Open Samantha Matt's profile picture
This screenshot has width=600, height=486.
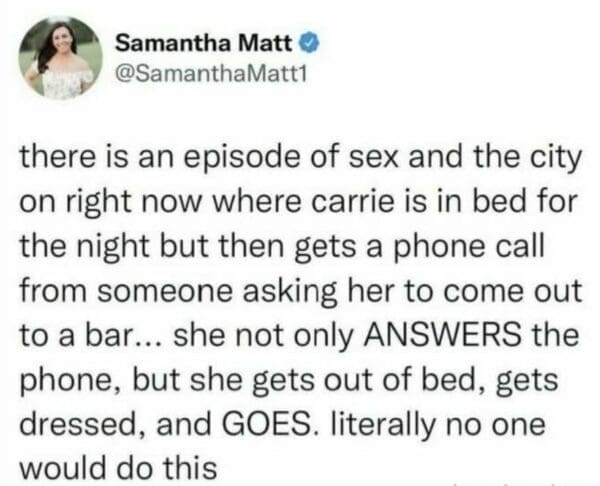pyautogui.click(x=60, y=58)
